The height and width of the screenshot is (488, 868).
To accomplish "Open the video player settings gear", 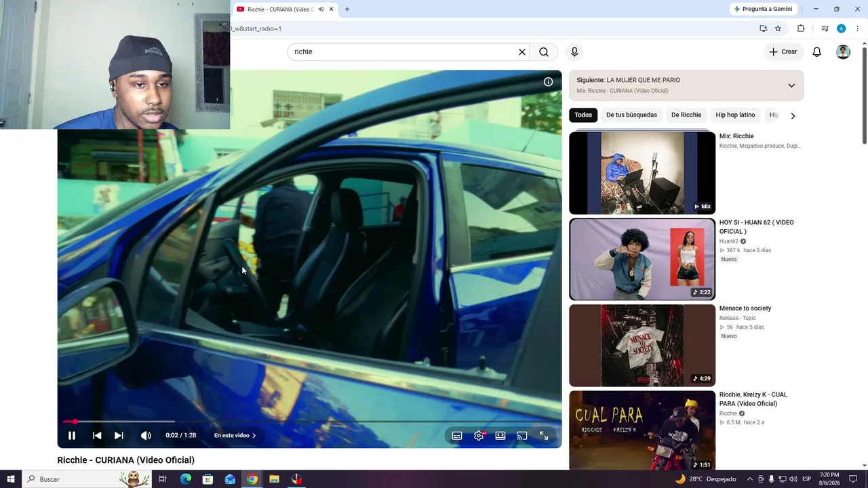I will click(x=479, y=436).
